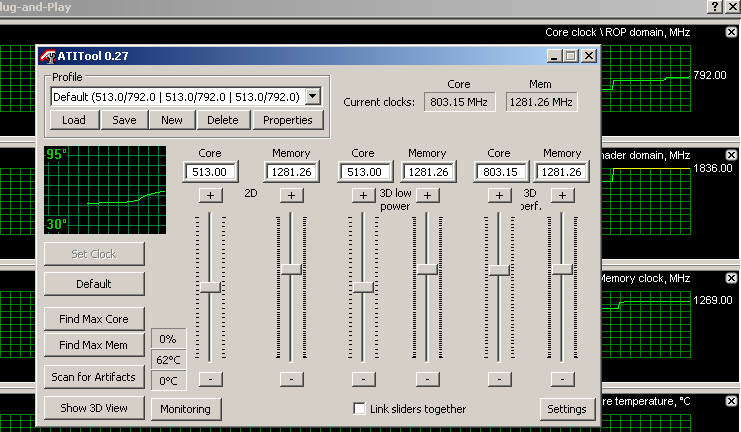Click the 3D low power Core field
The height and width of the screenshot is (432, 741).
pyautogui.click(x=364, y=172)
